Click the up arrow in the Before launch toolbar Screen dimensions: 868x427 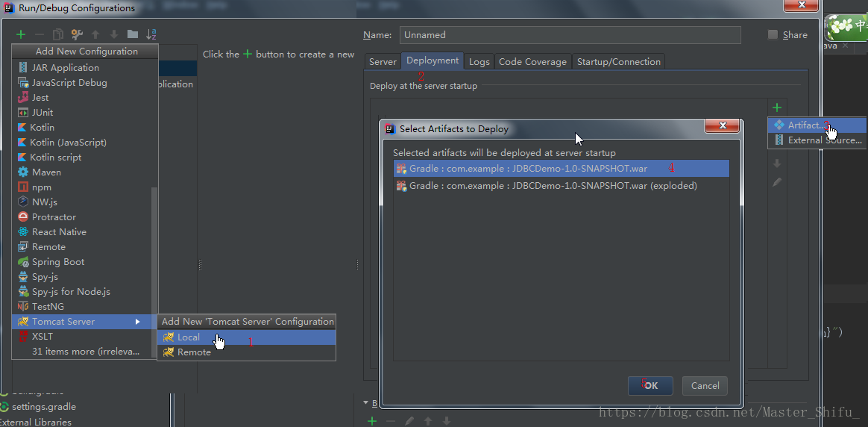(x=428, y=421)
